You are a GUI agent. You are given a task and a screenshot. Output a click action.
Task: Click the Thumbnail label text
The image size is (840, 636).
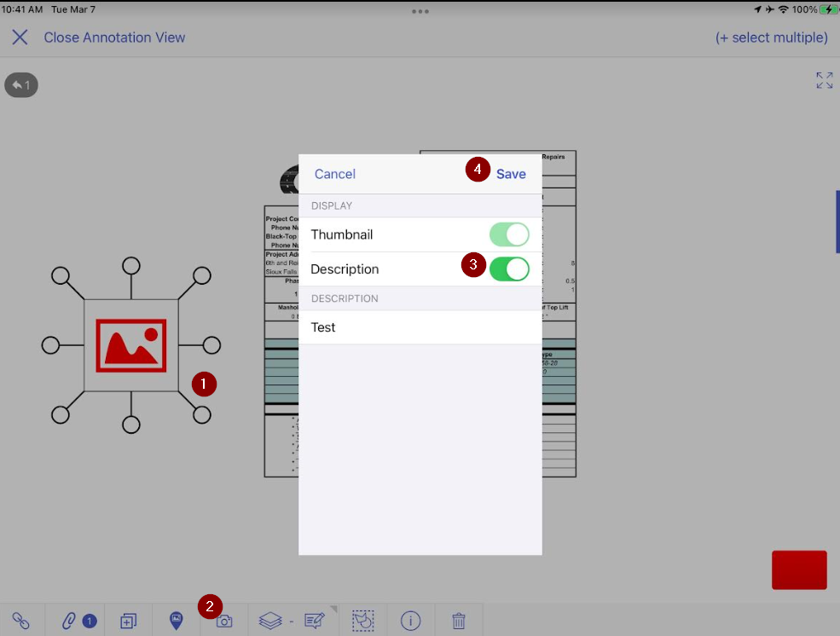[342, 234]
